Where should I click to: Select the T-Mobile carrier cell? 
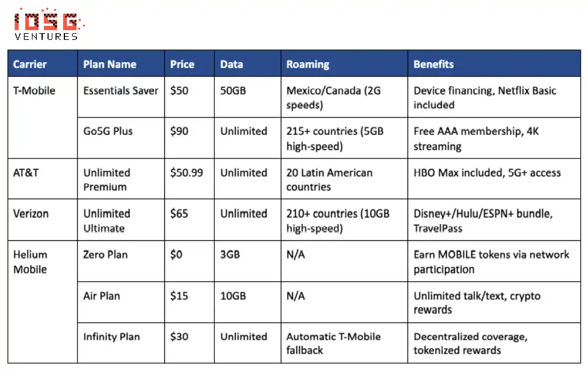[34, 91]
